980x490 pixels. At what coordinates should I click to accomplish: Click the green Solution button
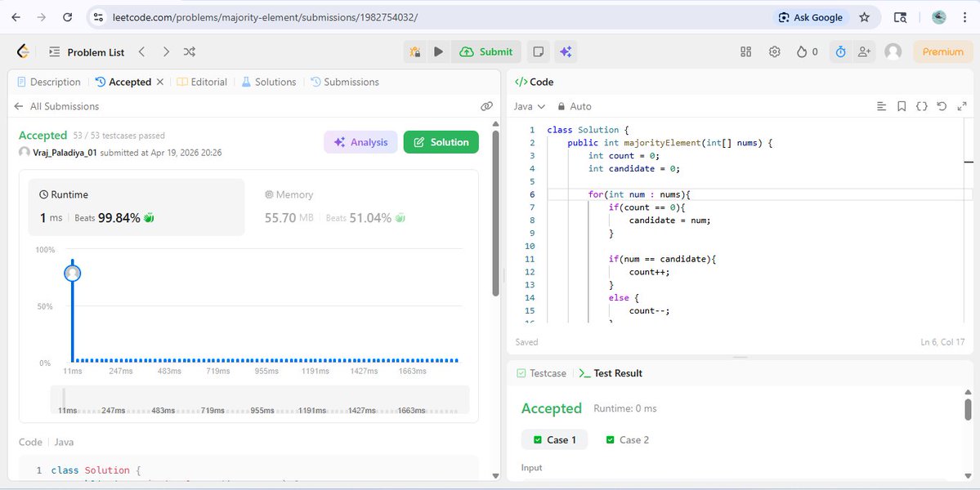pyautogui.click(x=441, y=142)
